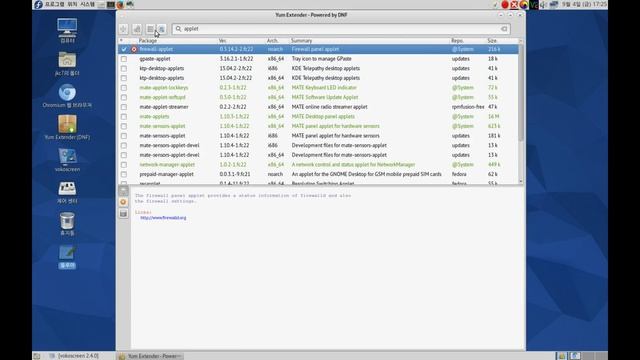Viewport: 640px width, 360px height.
Task: Sort the list by the Arch. column header
Action: point(277,41)
